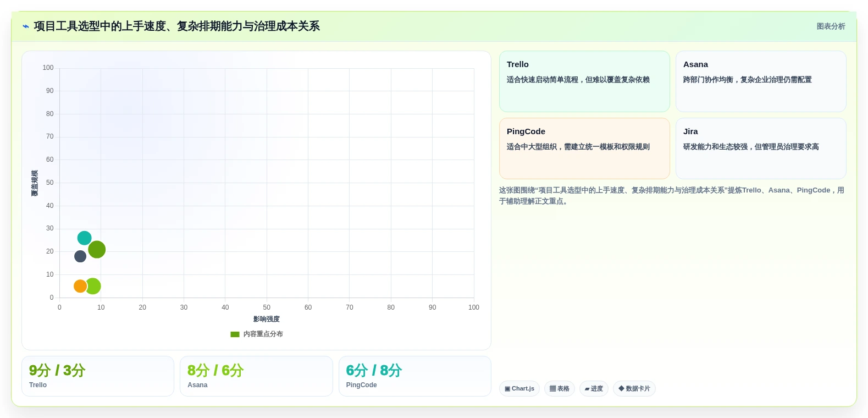868x418 pixels.
Task: Click the PingCode 6分 / 8分 score card
Action: pos(415,376)
